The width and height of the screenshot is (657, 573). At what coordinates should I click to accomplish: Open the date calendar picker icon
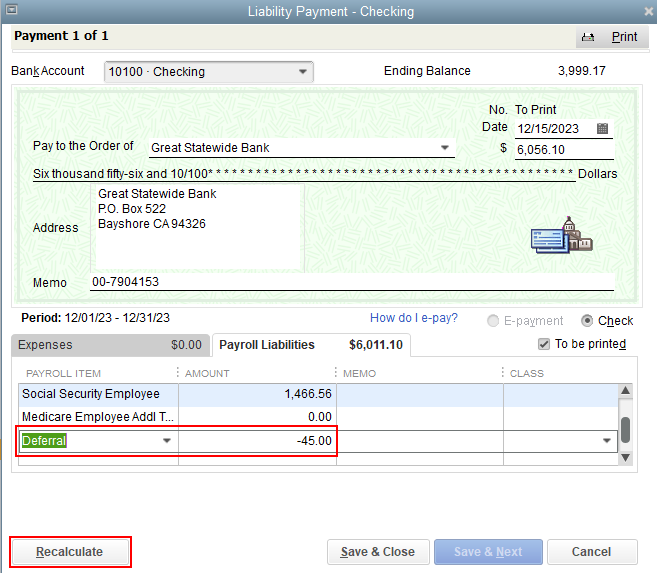[x=602, y=129]
